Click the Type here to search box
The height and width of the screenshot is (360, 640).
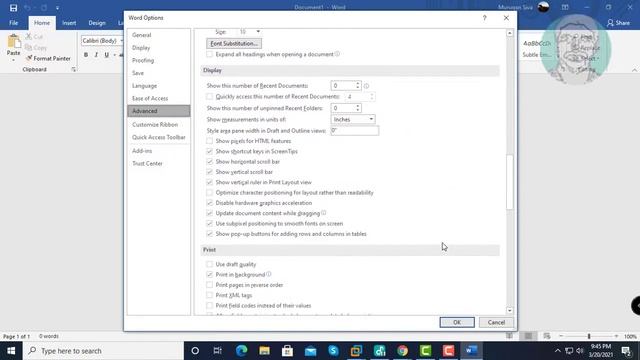[103, 351]
